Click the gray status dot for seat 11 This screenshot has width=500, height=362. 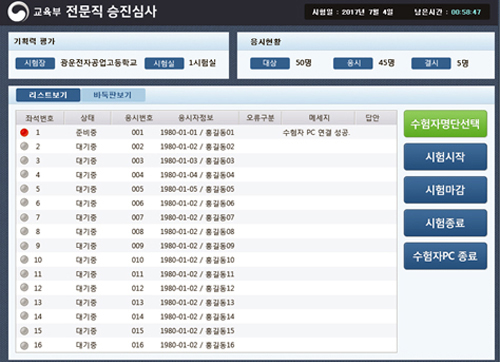[x=24, y=274]
